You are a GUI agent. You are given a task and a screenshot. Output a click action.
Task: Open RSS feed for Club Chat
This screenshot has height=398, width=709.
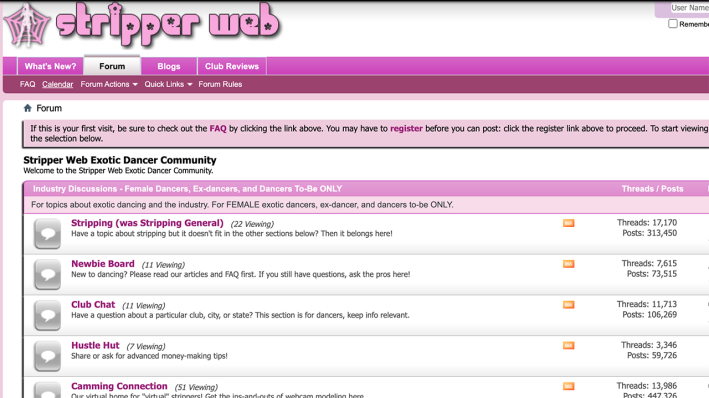pos(568,304)
